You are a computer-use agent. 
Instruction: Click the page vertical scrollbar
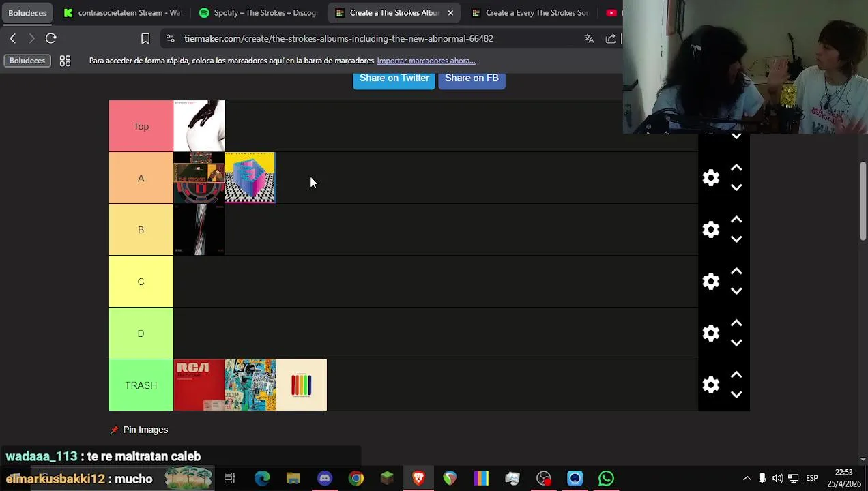point(863,201)
